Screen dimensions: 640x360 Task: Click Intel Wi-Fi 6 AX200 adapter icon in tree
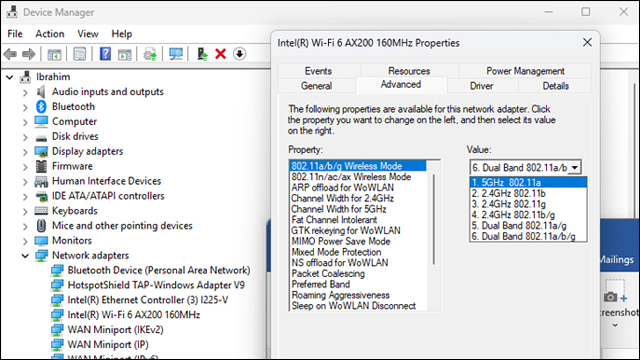(57, 315)
